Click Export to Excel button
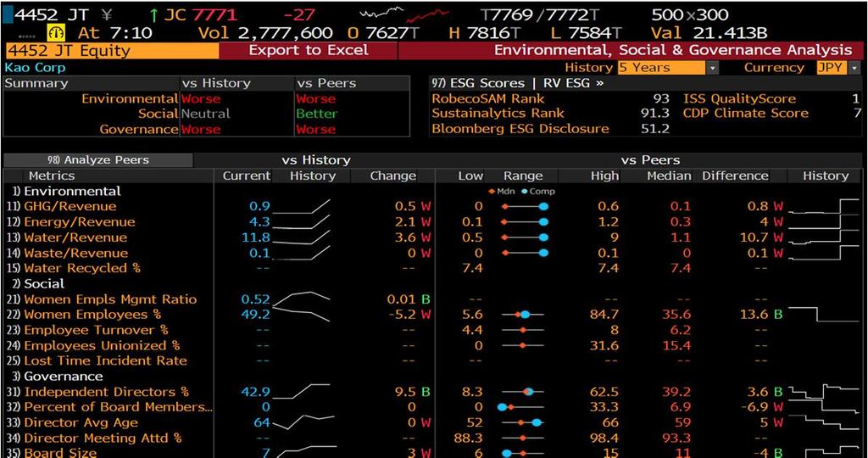Viewport: 868px width, 458px height. pyautogui.click(x=309, y=50)
